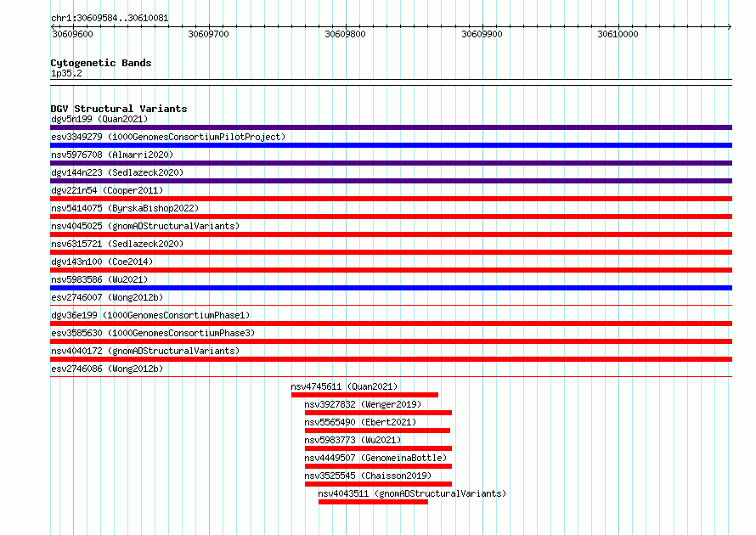Click the red bar under nsv4045025
The width and height of the screenshot is (756, 535).
(x=391, y=234)
